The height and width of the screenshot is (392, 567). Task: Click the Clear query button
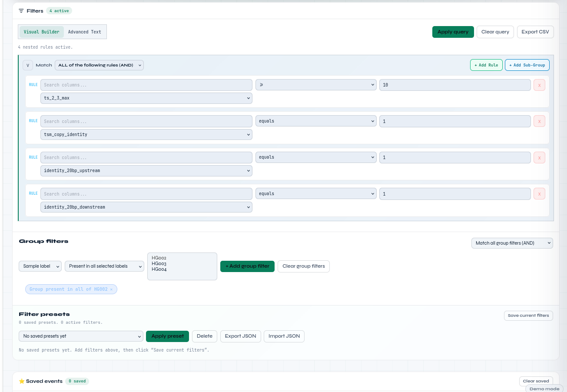pos(495,32)
